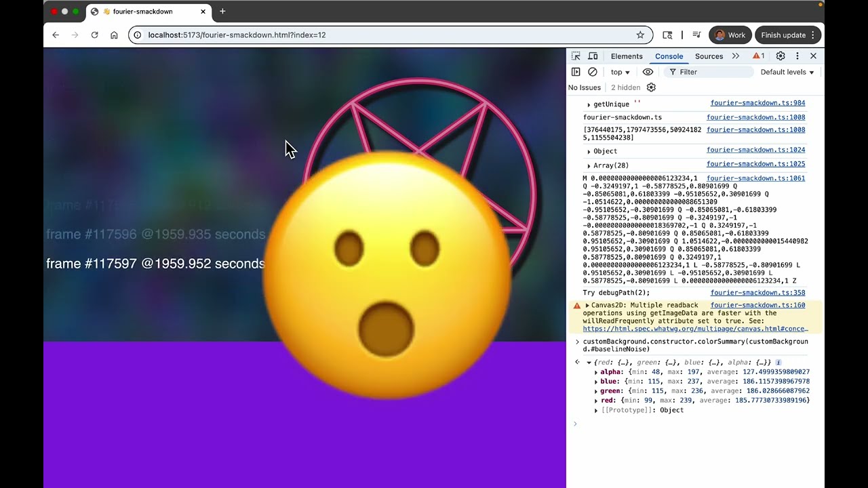Expand the [[Prototype]] Object entry
The width and height of the screenshot is (868, 488).
pyautogui.click(x=596, y=410)
